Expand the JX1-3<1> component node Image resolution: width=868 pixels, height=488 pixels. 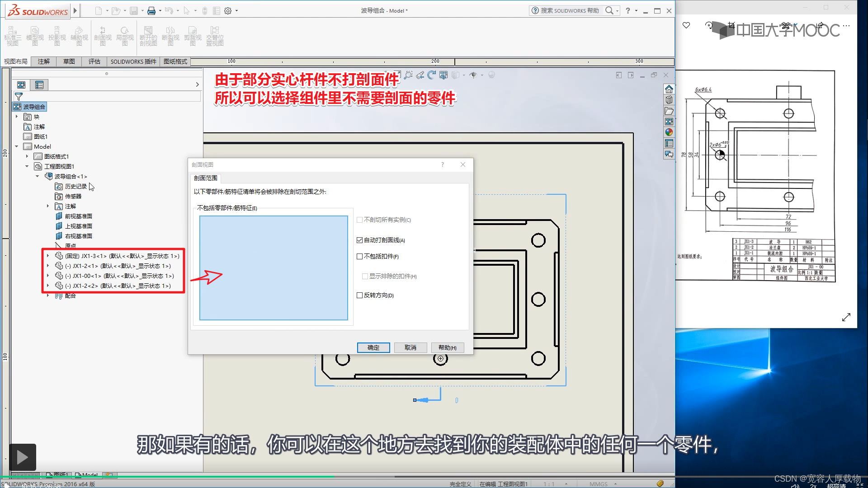click(48, 256)
